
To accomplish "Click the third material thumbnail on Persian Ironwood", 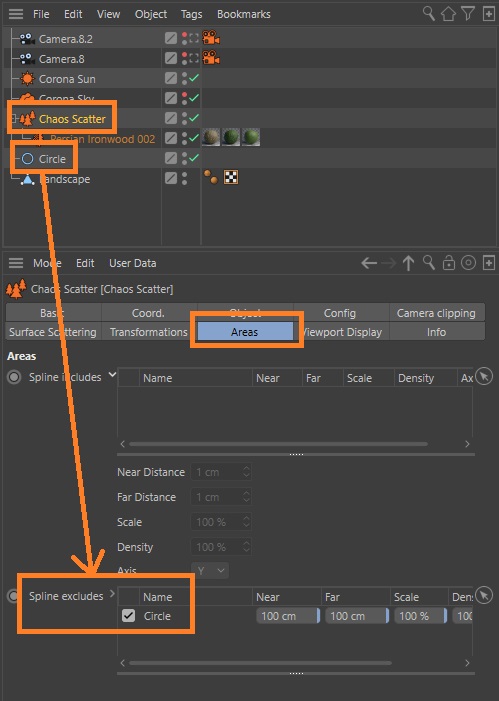I will click(x=250, y=137).
